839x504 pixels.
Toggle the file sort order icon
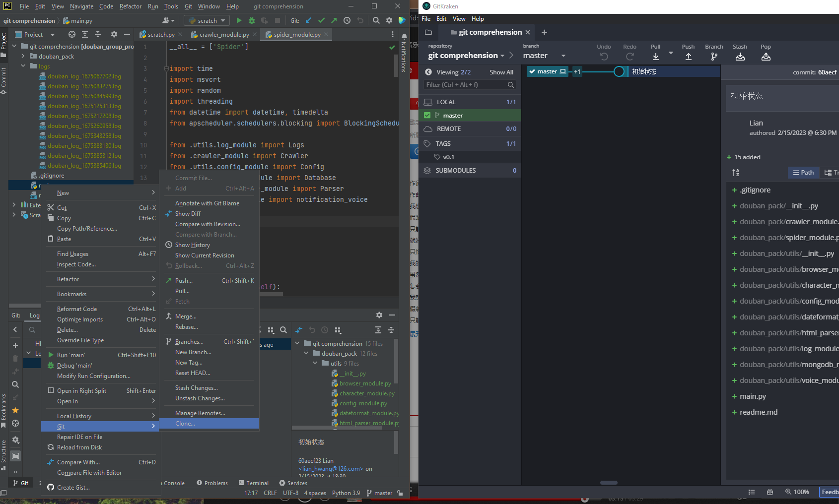tap(736, 173)
